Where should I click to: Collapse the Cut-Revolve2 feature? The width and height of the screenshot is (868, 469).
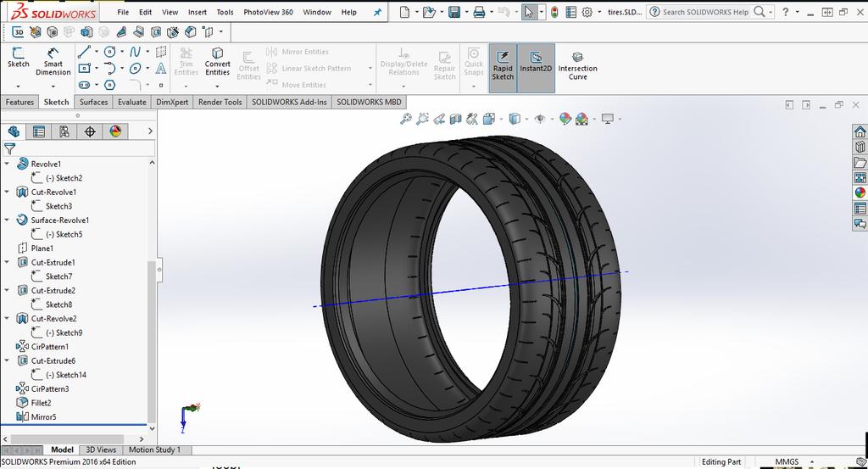pos(7,318)
